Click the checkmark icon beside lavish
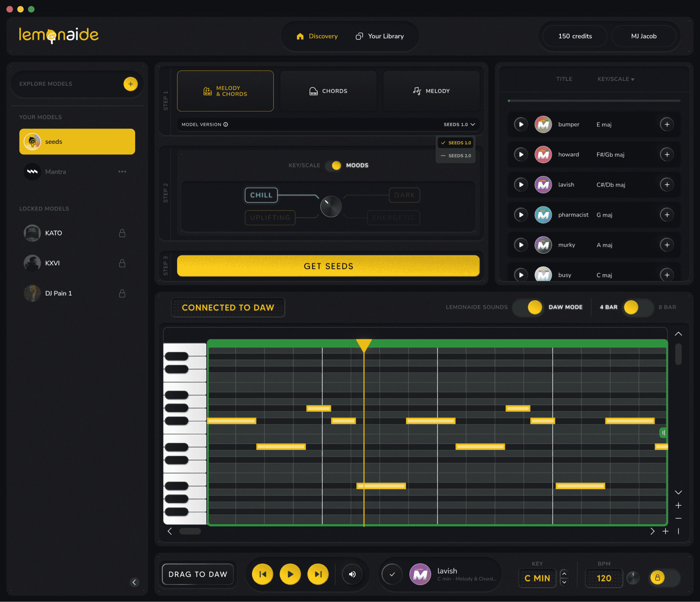Screen dimensions: 700x602 pos(392,574)
